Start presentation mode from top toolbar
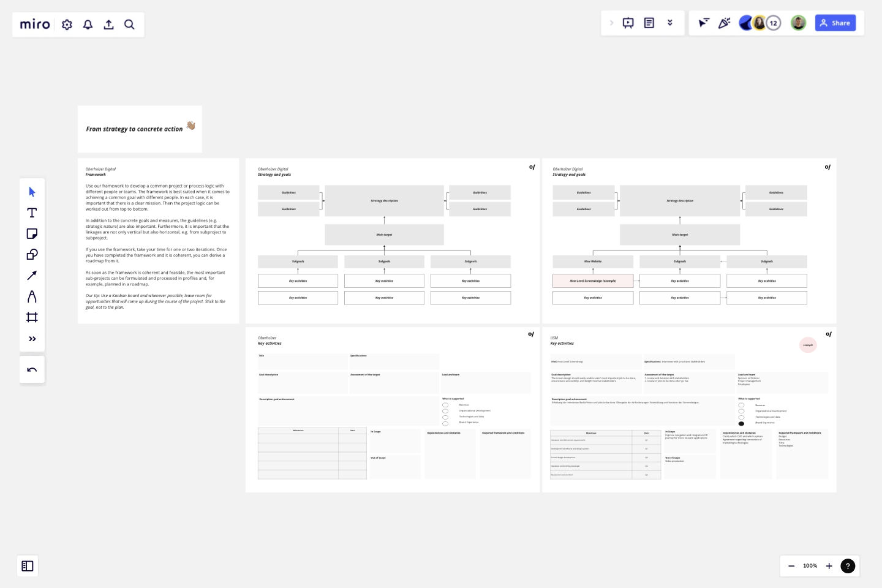 pos(627,23)
